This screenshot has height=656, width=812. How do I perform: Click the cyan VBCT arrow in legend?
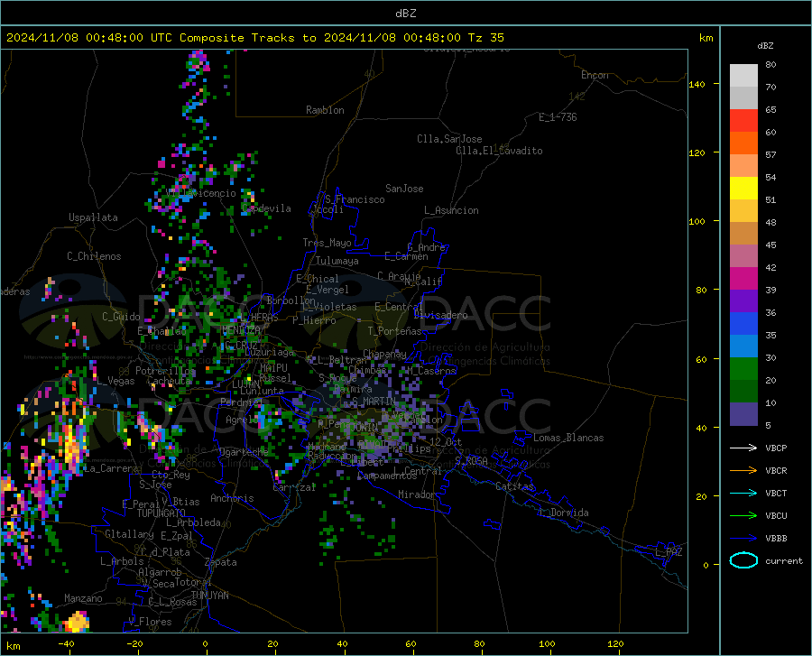pos(743,493)
